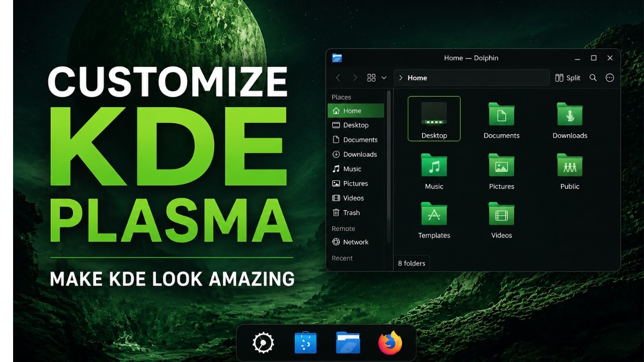Open Pictures in Places sidebar
Viewport: 644px width, 362px height.
(356, 184)
